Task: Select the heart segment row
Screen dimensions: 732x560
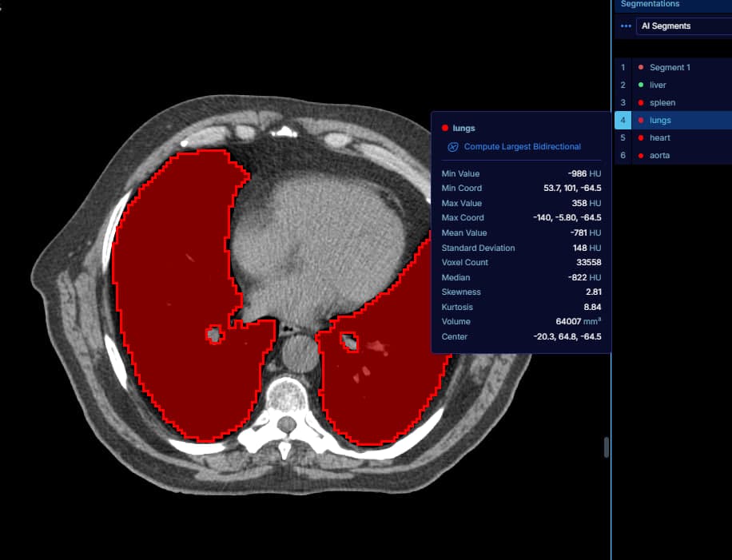Action: [x=673, y=137]
